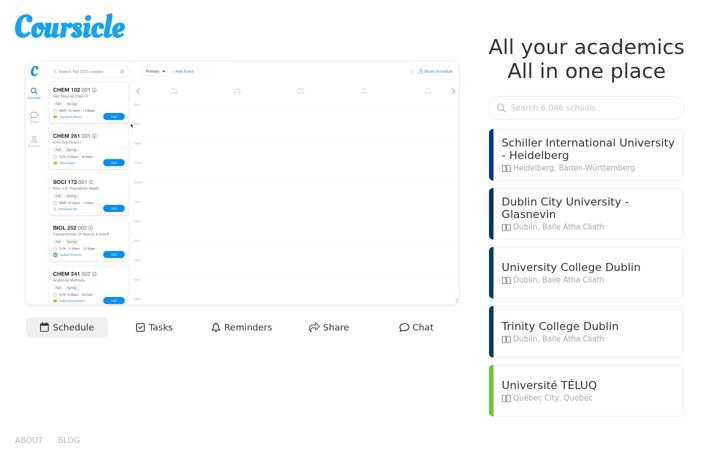Image resolution: width=720 pixels, height=450 pixels.
Task: Select Université TÉLUQ
Action: [586, 391]
